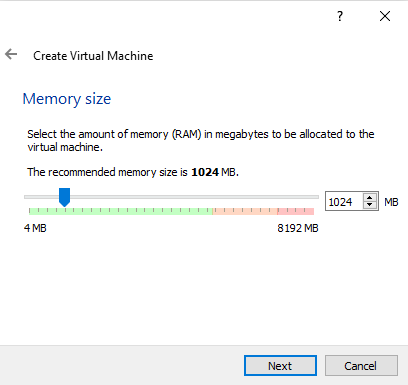This screenshot has height=385, width=408.
Task: Close the Create Virtual Machine dialog
Action: click(x=385, y=16)
